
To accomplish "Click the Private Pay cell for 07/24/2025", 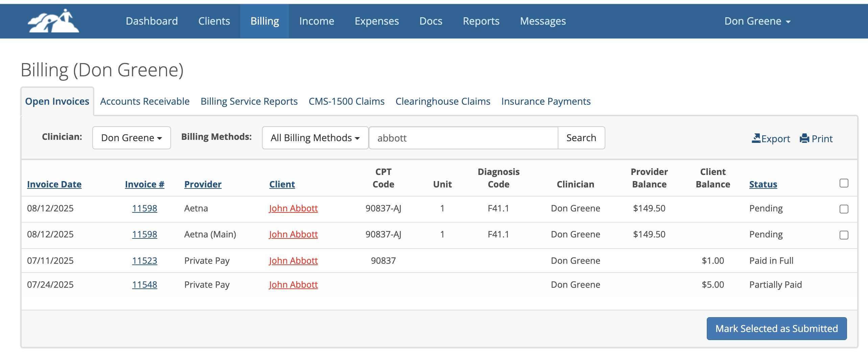I will pyautogui.click(x=207, y=285).
